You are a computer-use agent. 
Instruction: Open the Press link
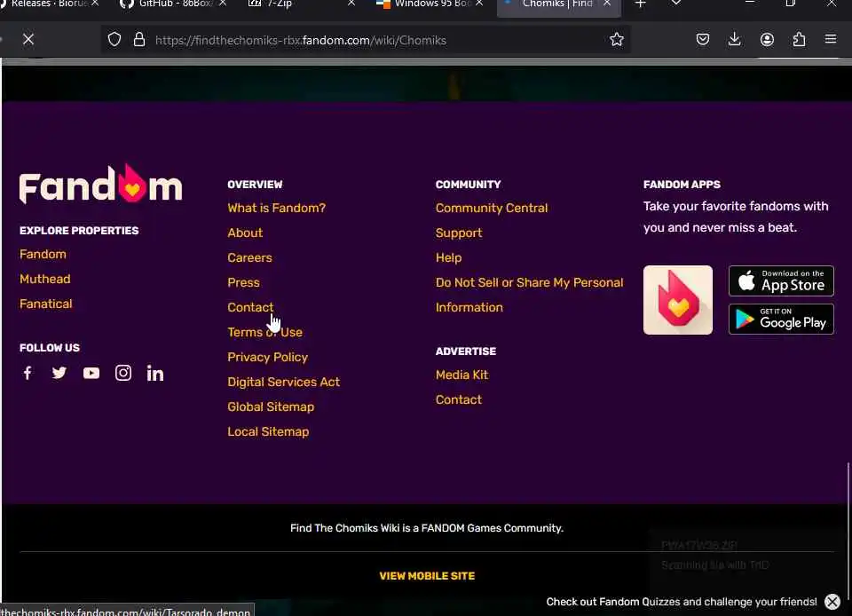click(x=243, y=283)
